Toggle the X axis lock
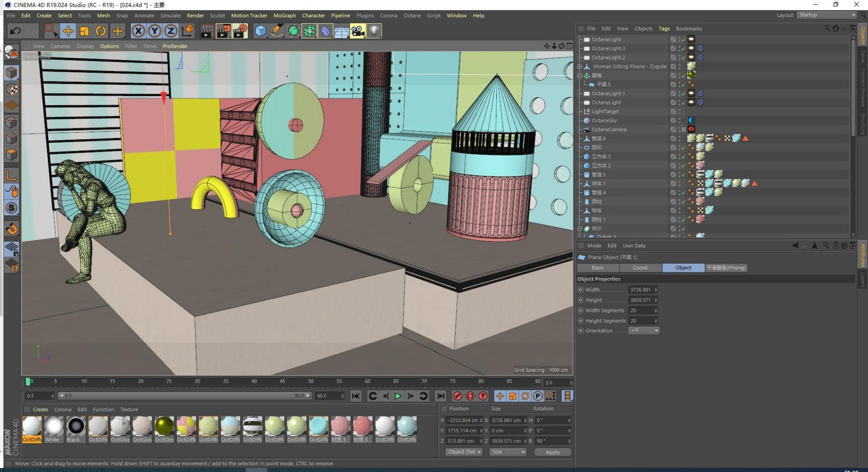868x472 pixels. 138,31
